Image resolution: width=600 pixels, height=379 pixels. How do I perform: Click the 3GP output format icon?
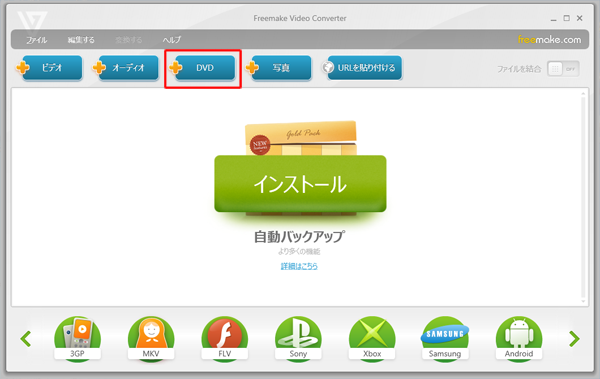[x=77, y=338]
